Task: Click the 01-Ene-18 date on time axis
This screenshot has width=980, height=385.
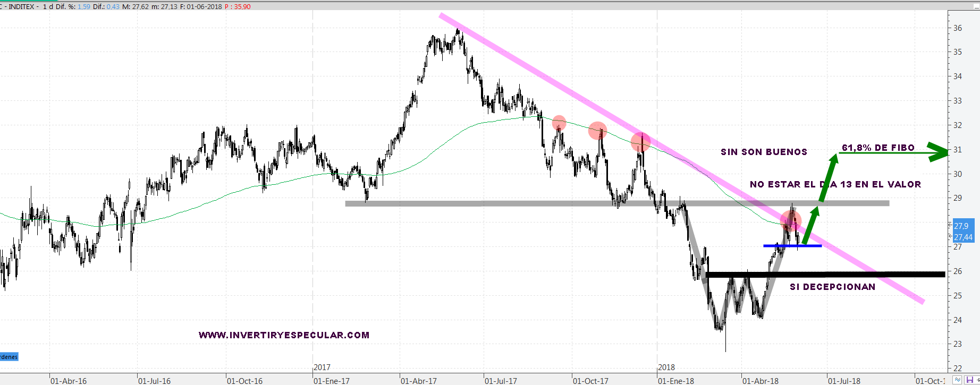Action: [x=675, y=381]
